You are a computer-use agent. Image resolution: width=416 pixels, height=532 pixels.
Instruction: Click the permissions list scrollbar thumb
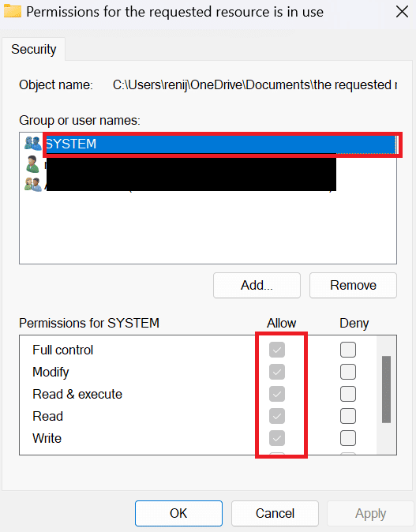[x=386, y=389]
